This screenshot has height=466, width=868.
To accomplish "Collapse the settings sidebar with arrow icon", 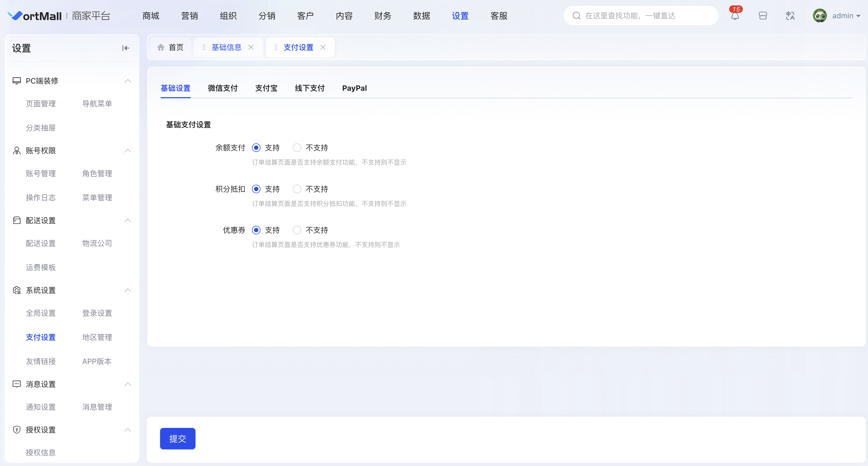I will point(126,48).
